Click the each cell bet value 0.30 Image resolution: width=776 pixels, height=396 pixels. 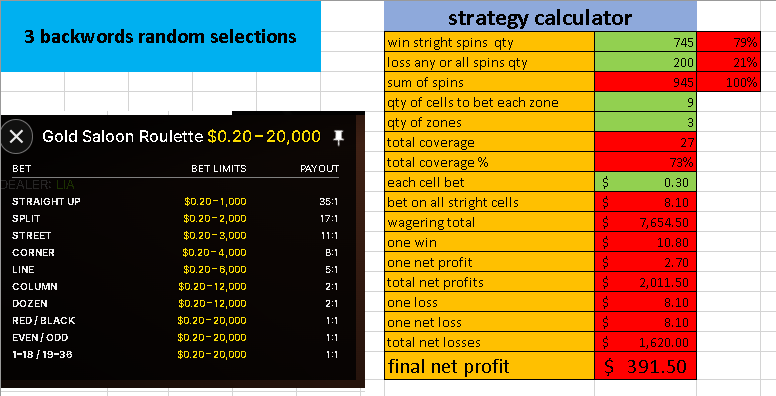coord(645,182)
